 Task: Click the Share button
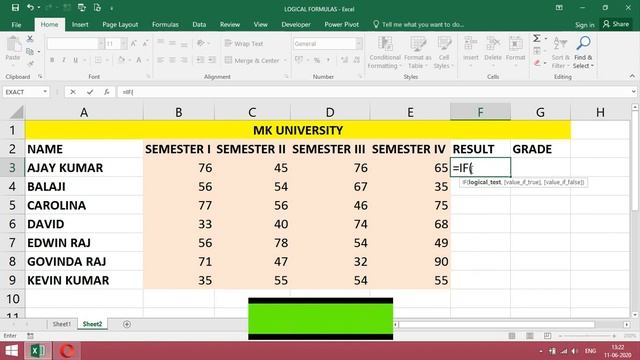pos(616,24)
